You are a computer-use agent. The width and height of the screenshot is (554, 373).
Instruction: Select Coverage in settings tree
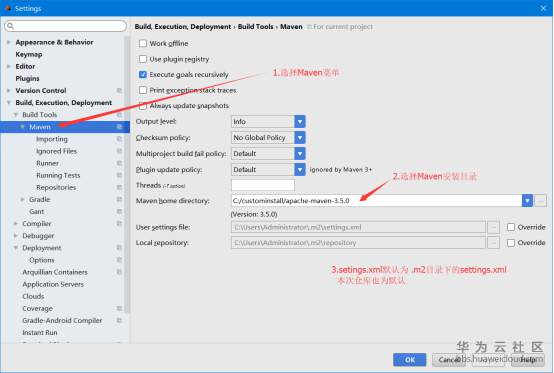37,309
